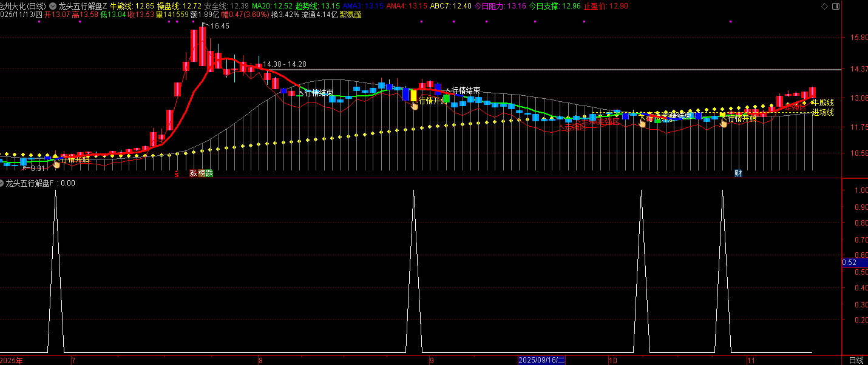
Task: Open the 龙头五行解盘F sub-chart indicator arrow
Action: [2, 182]
